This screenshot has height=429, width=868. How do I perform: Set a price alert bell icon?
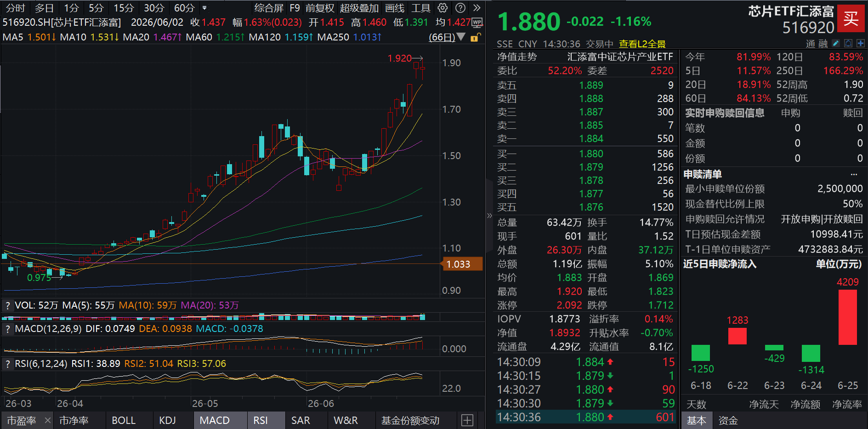(x=848, y=43)
